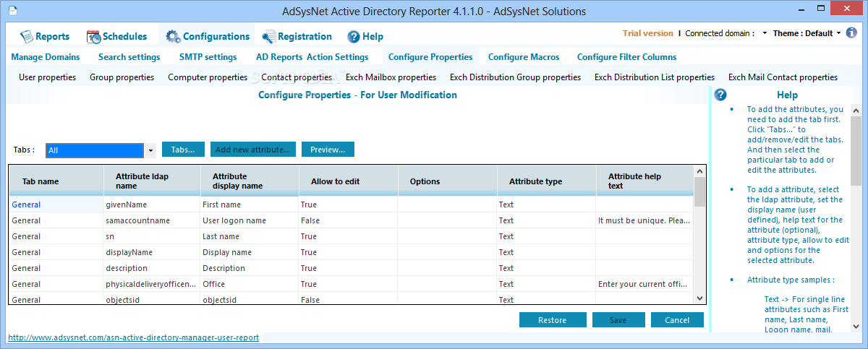868x349 pixels.
Task: Click the General cell in the description row
Action: (56, 268)
